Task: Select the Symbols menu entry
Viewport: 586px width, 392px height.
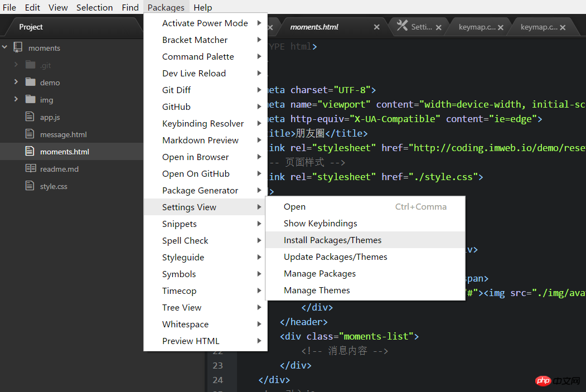Action: [205, 274]
